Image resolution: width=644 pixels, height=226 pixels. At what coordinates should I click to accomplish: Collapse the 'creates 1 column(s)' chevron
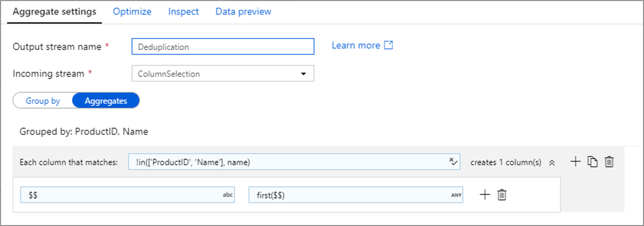click(552, 163)
